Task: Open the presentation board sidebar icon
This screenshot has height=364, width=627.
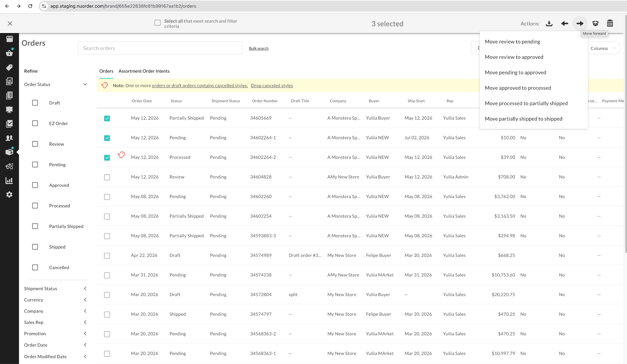Action: (9, 110)
